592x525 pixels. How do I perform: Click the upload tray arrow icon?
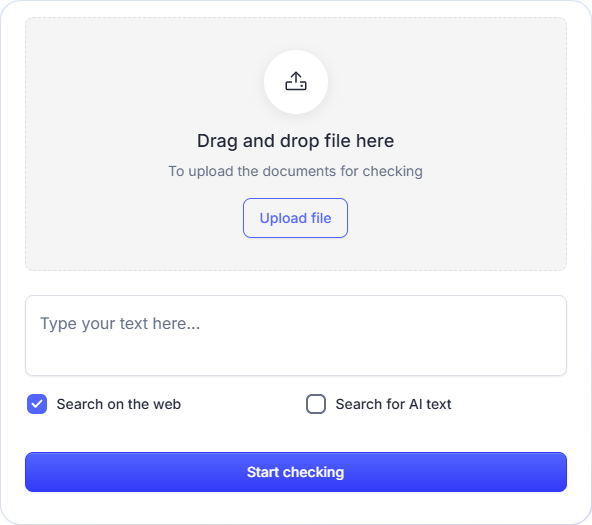click(x=296, y=82)
